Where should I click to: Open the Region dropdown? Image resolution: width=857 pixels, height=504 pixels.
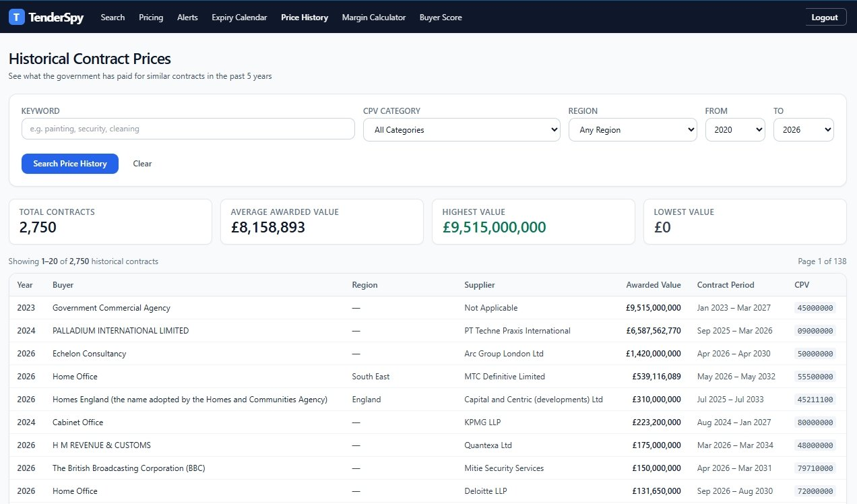[633, 130]
